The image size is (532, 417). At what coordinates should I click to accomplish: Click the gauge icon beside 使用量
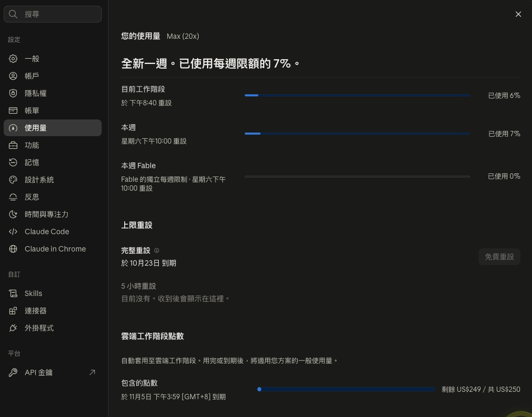tap(13, 128)
